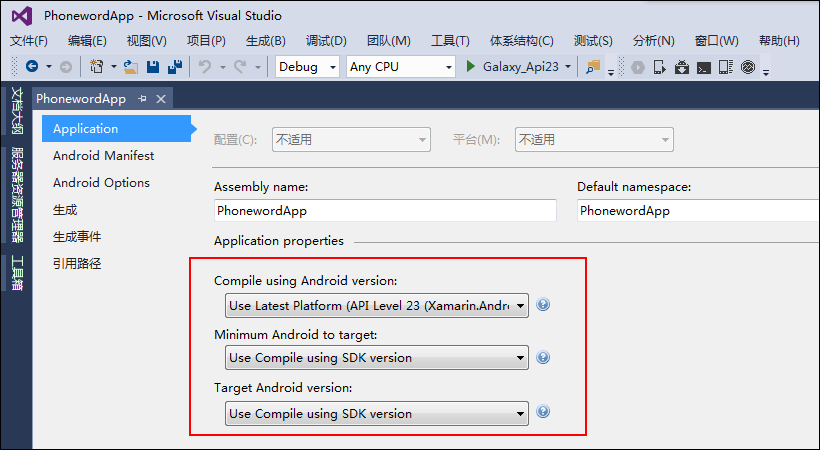Click help icon beside Compile Android version
This screenshot has height=450, width=820.
[544, 306]
